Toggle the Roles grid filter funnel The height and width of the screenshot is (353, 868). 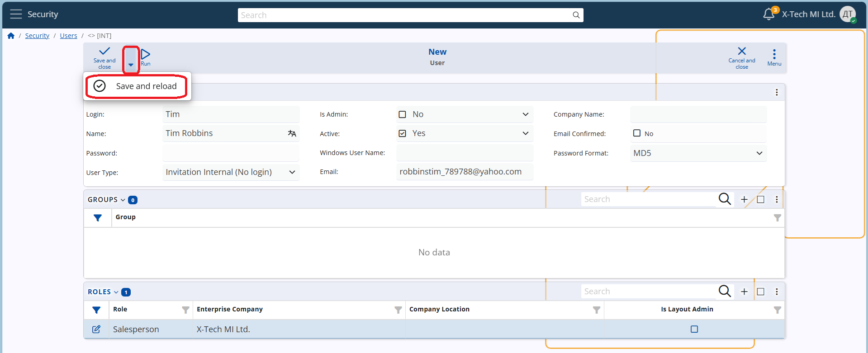(x=96, y=310)
